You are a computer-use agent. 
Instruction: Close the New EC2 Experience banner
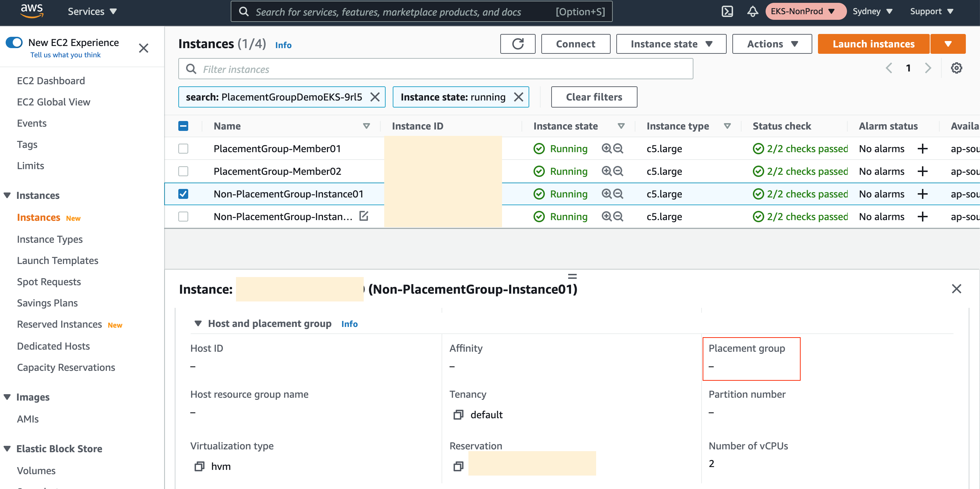(143, 48)
